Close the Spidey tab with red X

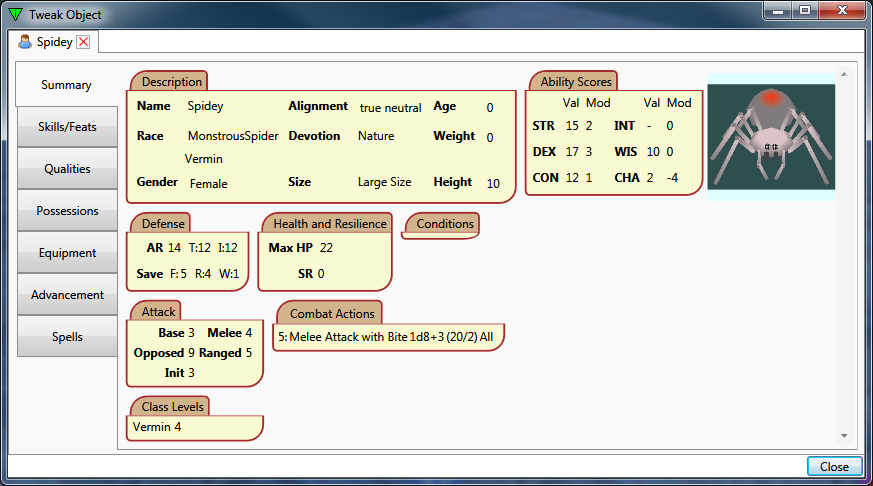tap(83, 42)
